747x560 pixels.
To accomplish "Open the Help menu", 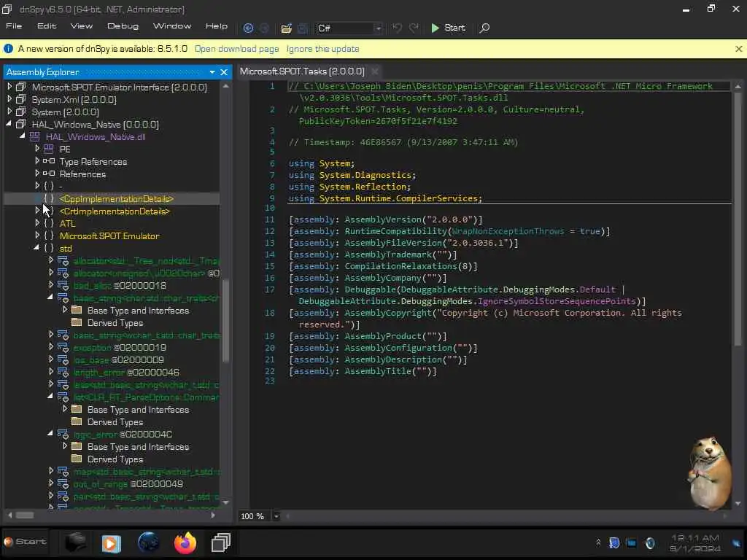I will (217, 26).
